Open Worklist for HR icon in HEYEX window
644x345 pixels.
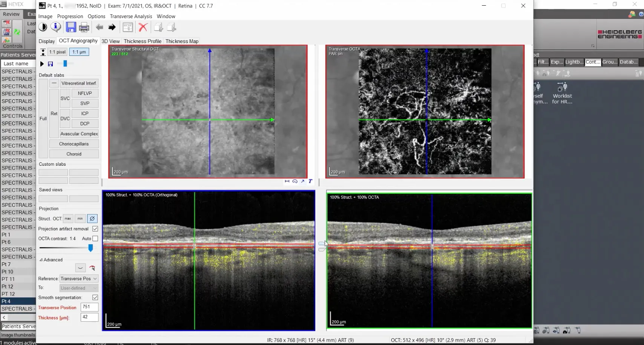pos(562,93)
